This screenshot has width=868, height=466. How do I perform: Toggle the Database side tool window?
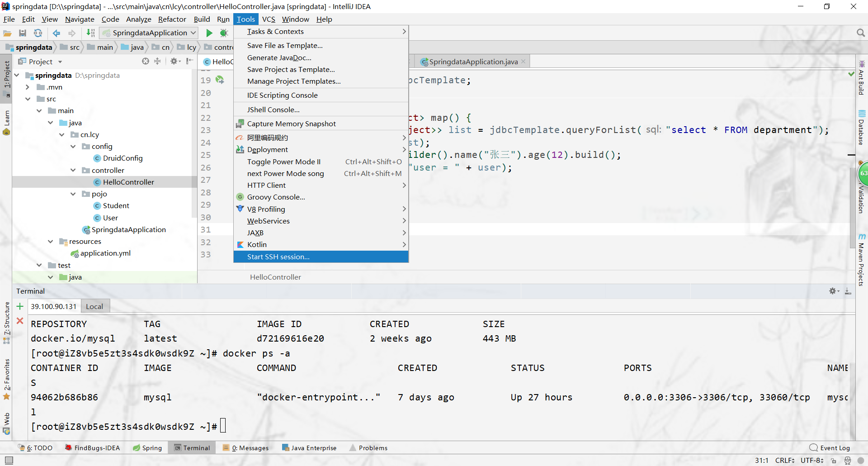(862, 128)
